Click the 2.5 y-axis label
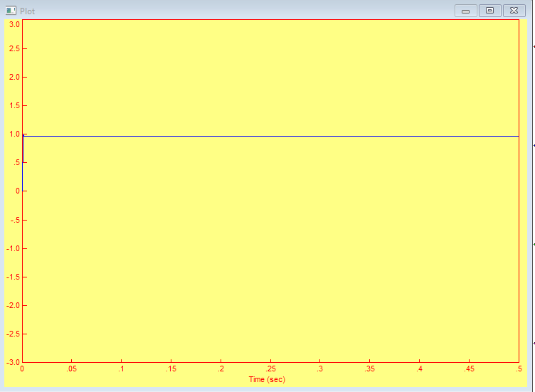Image resolution: width=535 pixels, height=392 pixels. (x=15, y=48)
